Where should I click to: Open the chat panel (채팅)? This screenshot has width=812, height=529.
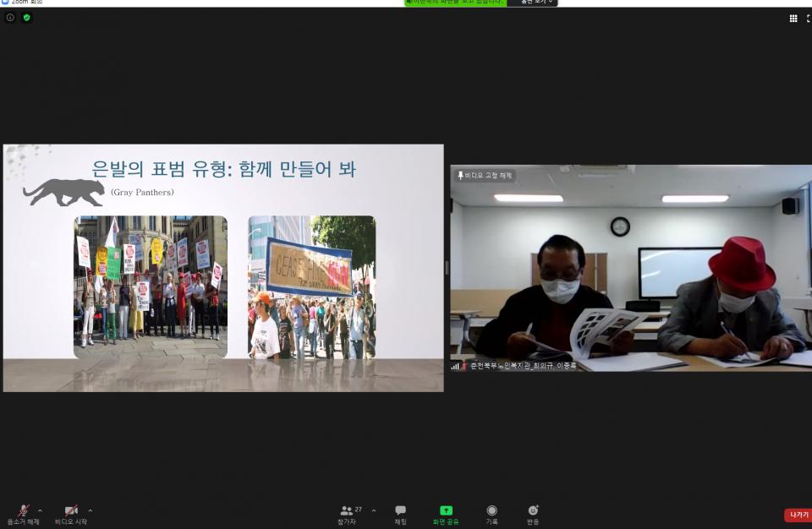(x=400, y=515)
